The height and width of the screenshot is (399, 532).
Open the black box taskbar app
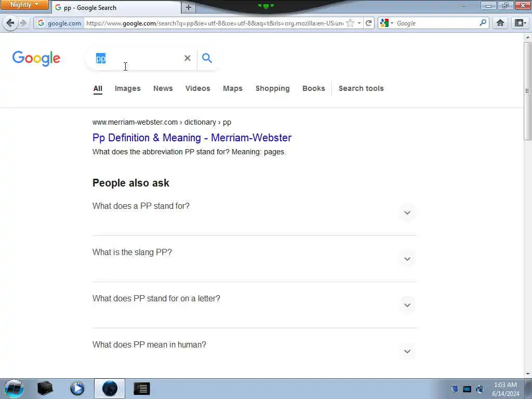(x=45, y=389)
